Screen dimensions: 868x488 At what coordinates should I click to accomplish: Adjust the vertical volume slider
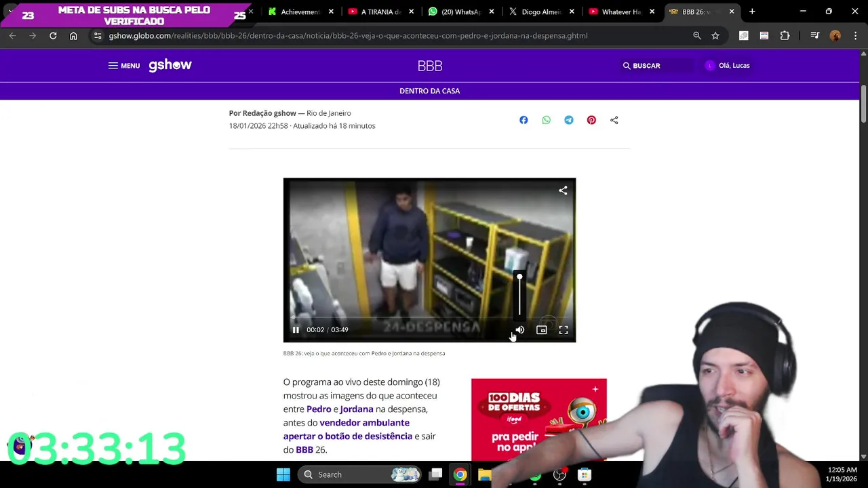519,296
